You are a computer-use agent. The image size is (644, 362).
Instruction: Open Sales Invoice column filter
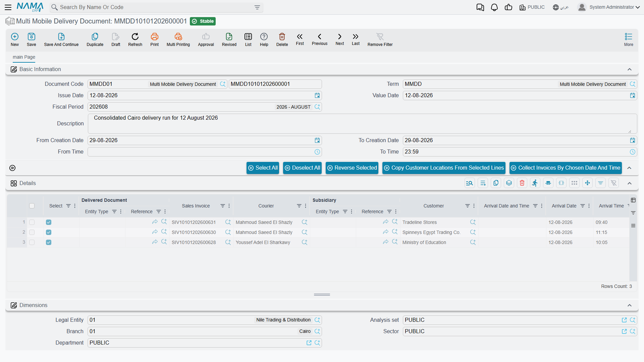222,206
